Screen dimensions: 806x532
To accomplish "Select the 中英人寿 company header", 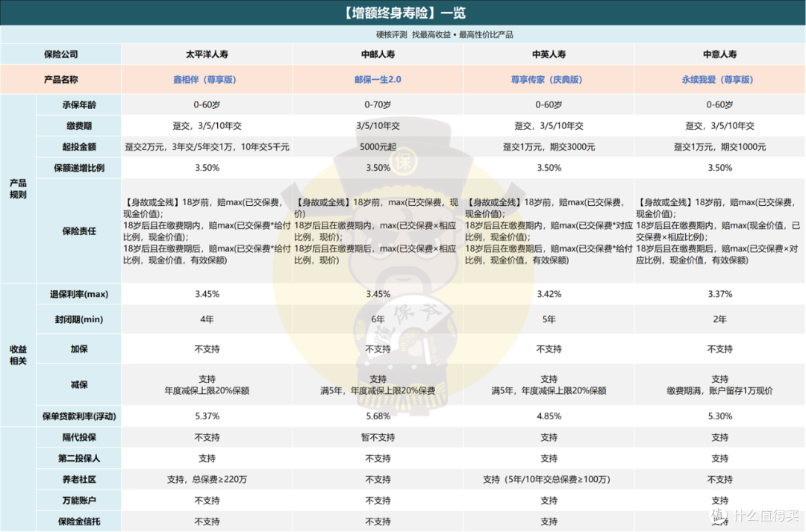I will click(x=549, y=54).
